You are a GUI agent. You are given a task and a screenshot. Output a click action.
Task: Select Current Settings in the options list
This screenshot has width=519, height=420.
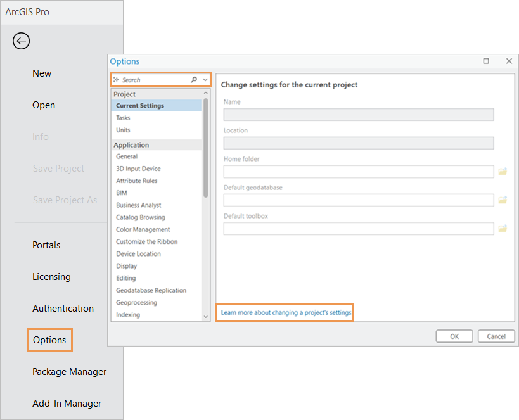click(x=157, y=106)
